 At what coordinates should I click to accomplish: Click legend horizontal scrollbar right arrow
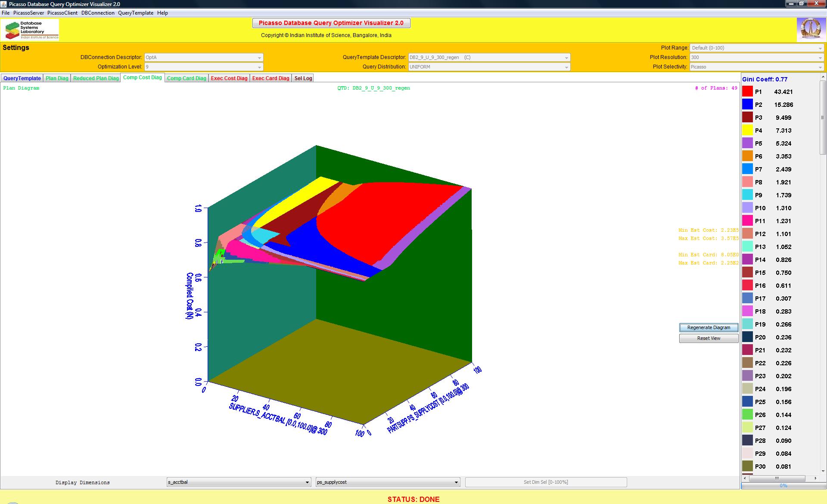click(x=815, y=478)
